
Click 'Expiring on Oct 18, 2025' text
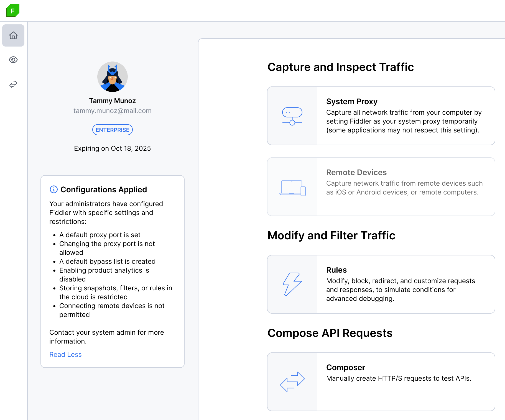113,148
